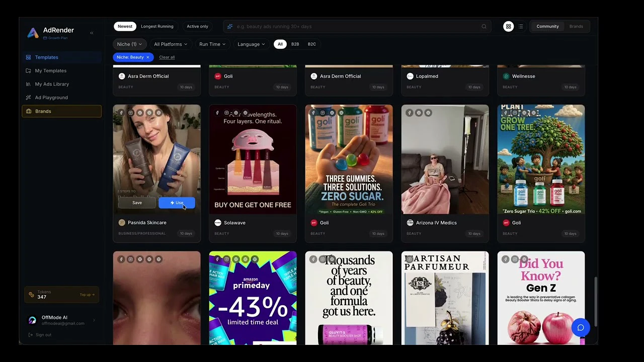This screenshot has width=644, height=362.
Task: Click the 10 days badge on Solawave card
Action: [282, 234]
